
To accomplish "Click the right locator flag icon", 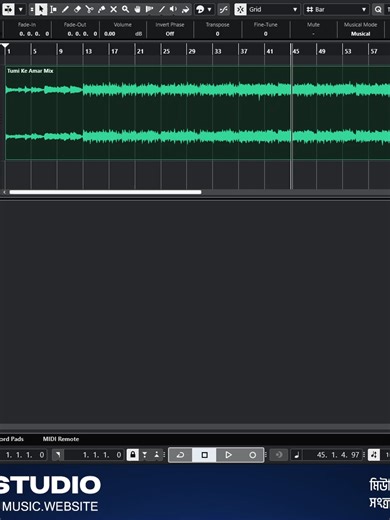I will pyautogui.click(x=58, y=455).
